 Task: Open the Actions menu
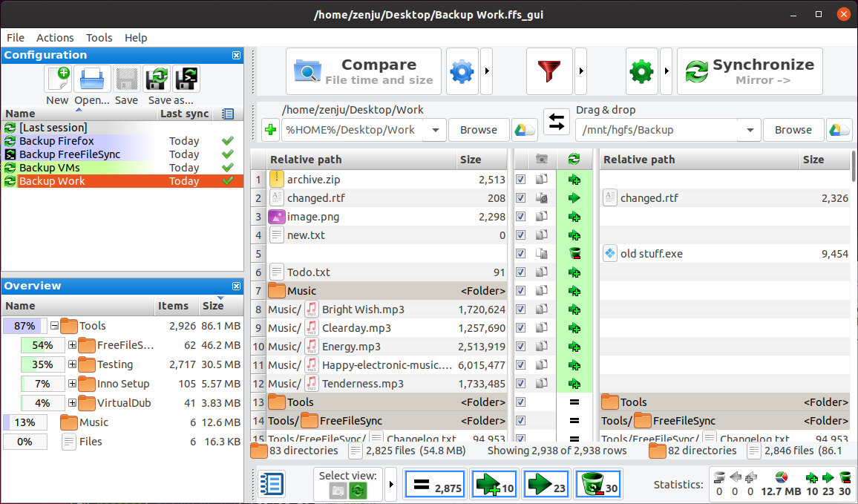tap(55, 38)
